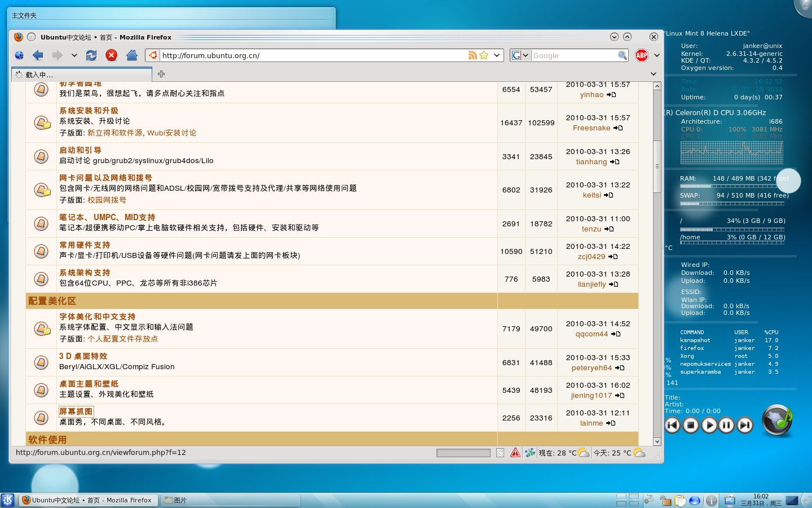Switch to the 图片 taskbar window
Viewport: 812px width, 508px height.
point(230,500)
